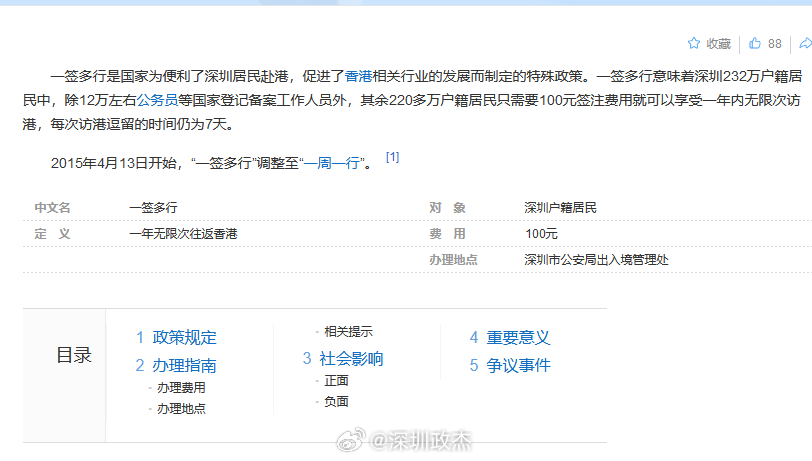Select the 中文名 label
This screenshot has width=812, height=461.
point(52,208)
